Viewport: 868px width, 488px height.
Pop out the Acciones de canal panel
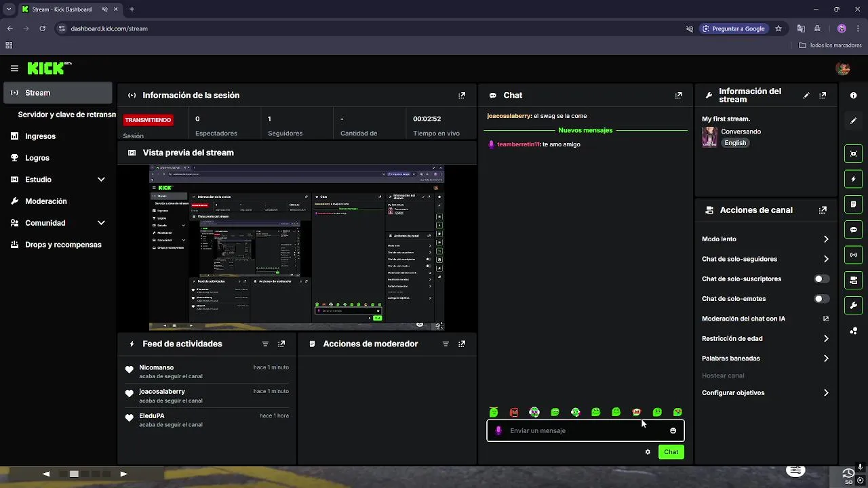(823, 210)
